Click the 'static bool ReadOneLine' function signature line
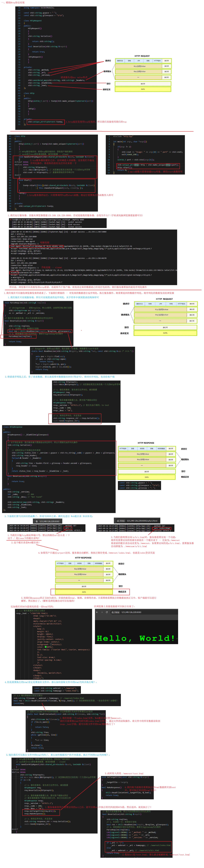The width and height of the screenshot is (204, 868). 82,351
